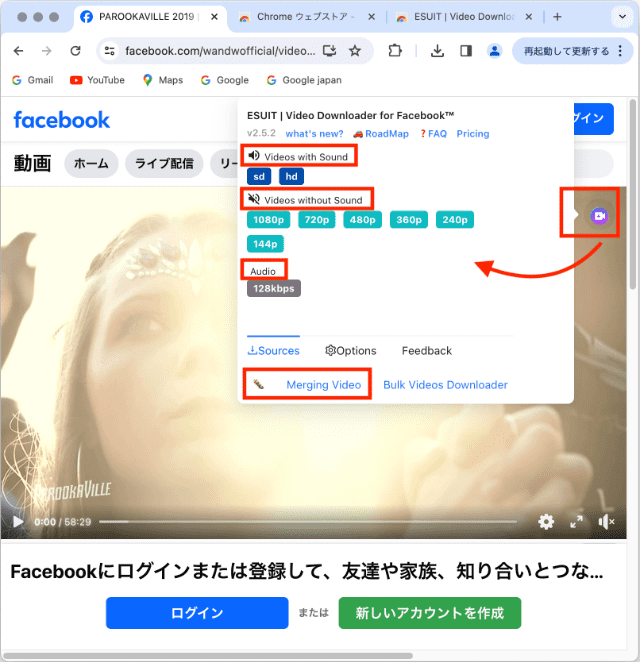
Task: Bookmark this page with the star icon
Action: (355, 51)
